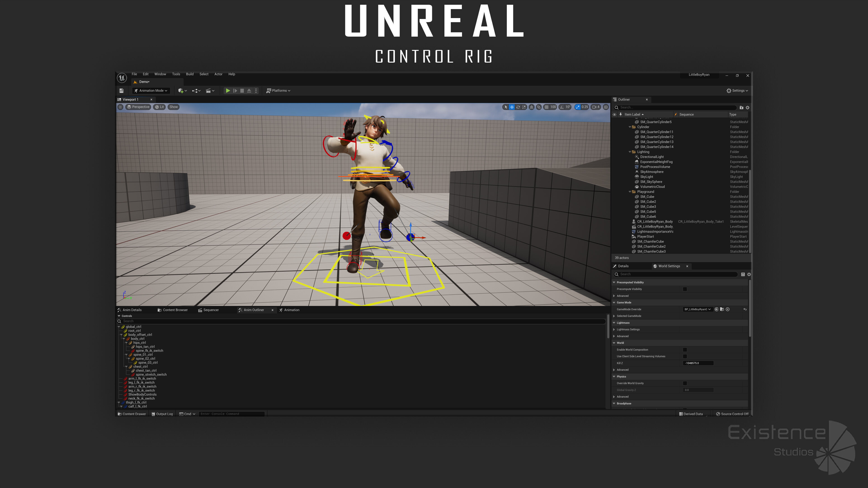
Task: Enable the Override World Gravity checkbox
Action: point(685,383)
